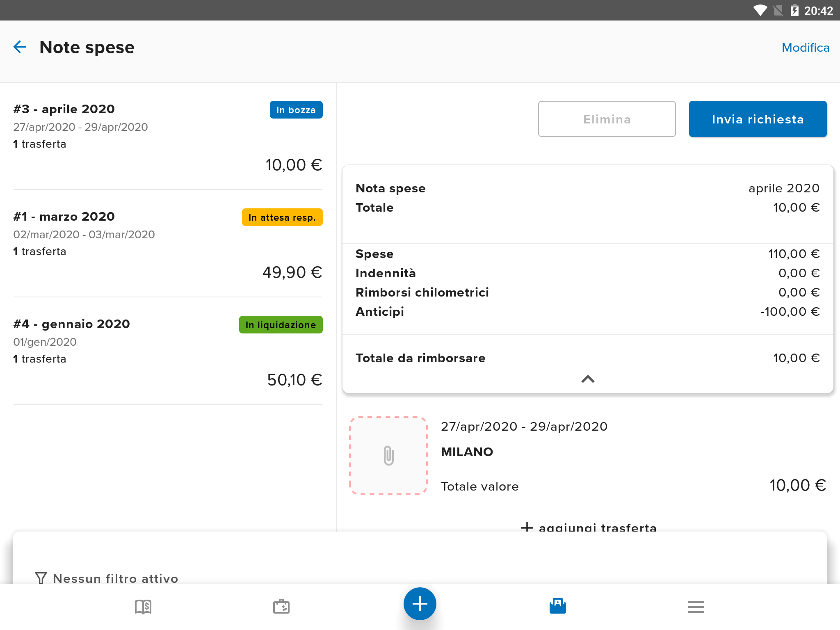The width and height of the screenshot is (840, 630).
Task: Click the 20:42 clock
Action: pyautogui.click(x=818, y=11)
